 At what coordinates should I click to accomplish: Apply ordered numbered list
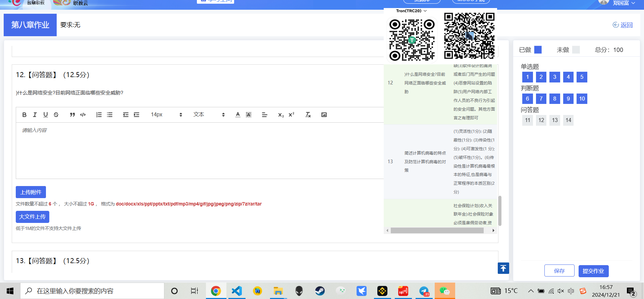[99, 115]
